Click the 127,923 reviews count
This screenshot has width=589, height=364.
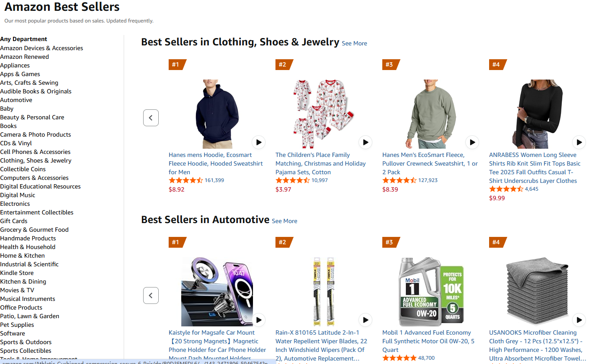point(428,180)
